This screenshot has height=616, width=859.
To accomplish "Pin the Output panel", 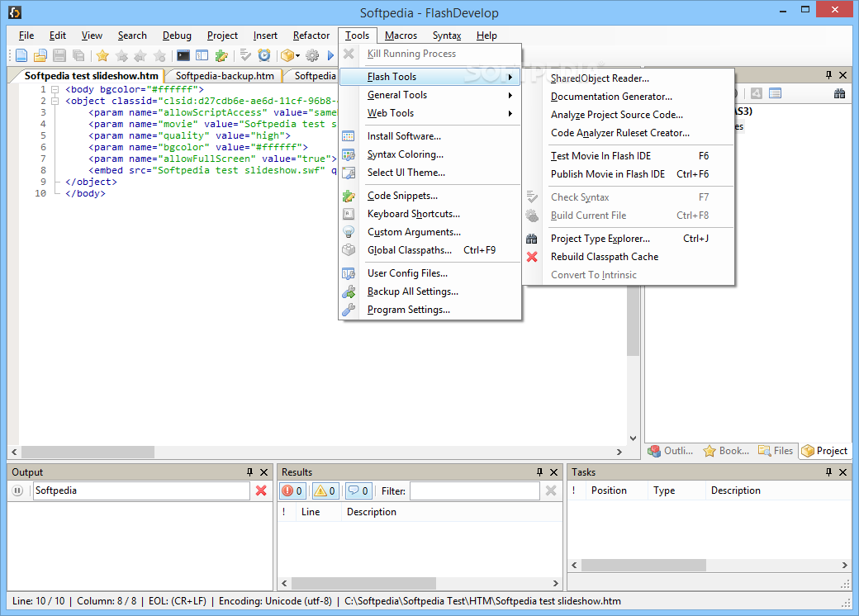I will pyautogui.click(x=249, y=472).
